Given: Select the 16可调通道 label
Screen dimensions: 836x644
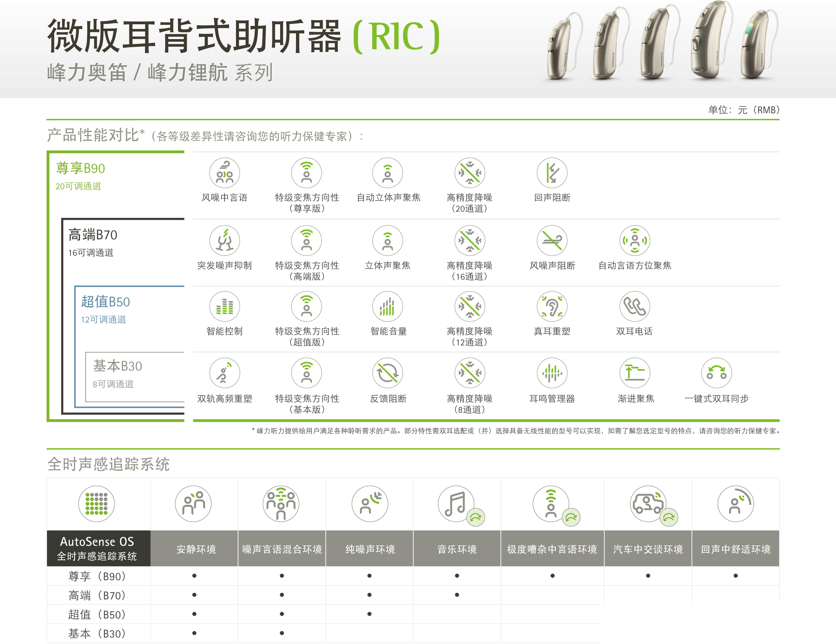Looking at the screenshot, I should (x=91, y=252).
